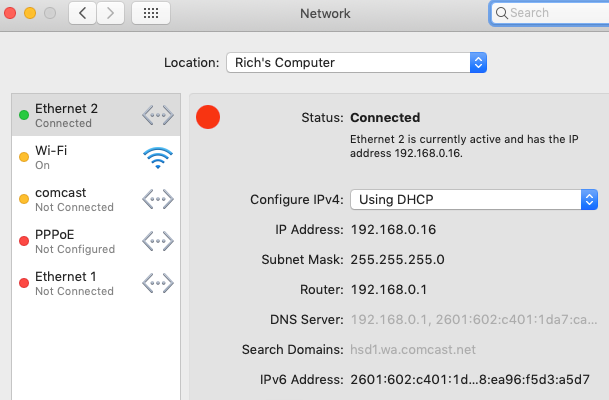Screen dimensions: 609x400
Task: Click the Location label
Action: point(191,63)
